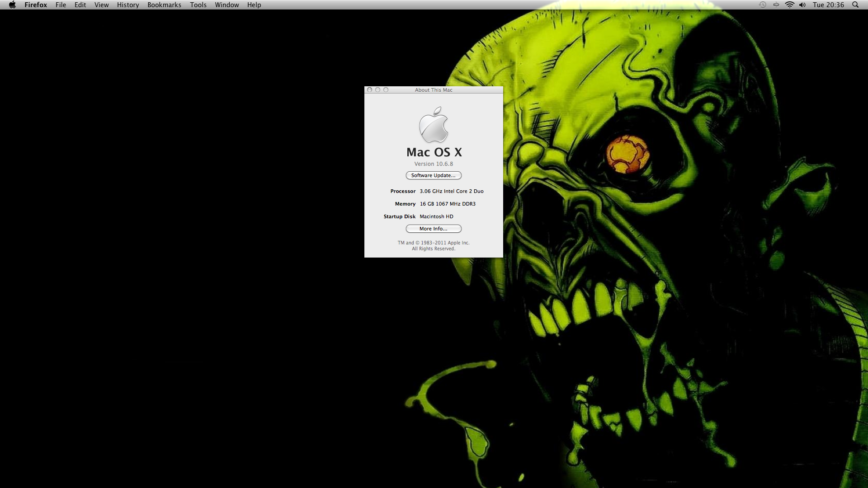The height and width of the screenshot is (488, 868).
Task: Open the Edit menu
Action: pyautogui.click(x=80, y=5)
